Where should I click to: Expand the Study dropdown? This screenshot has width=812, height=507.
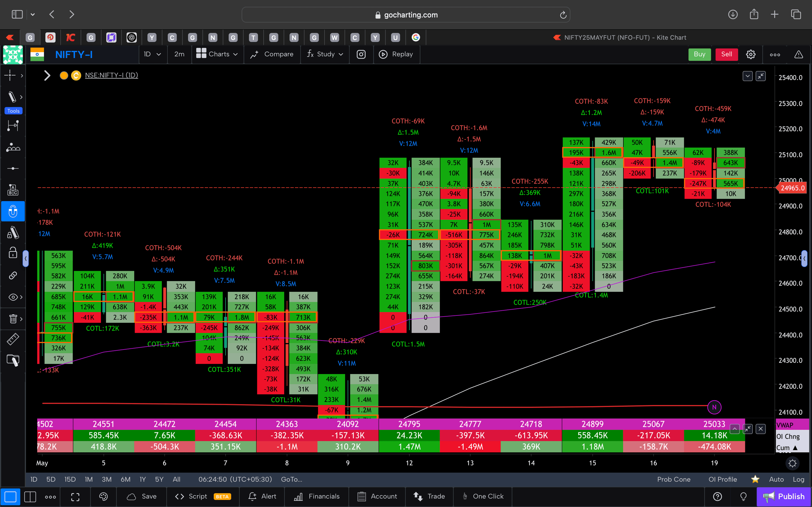tap(325, 54)
